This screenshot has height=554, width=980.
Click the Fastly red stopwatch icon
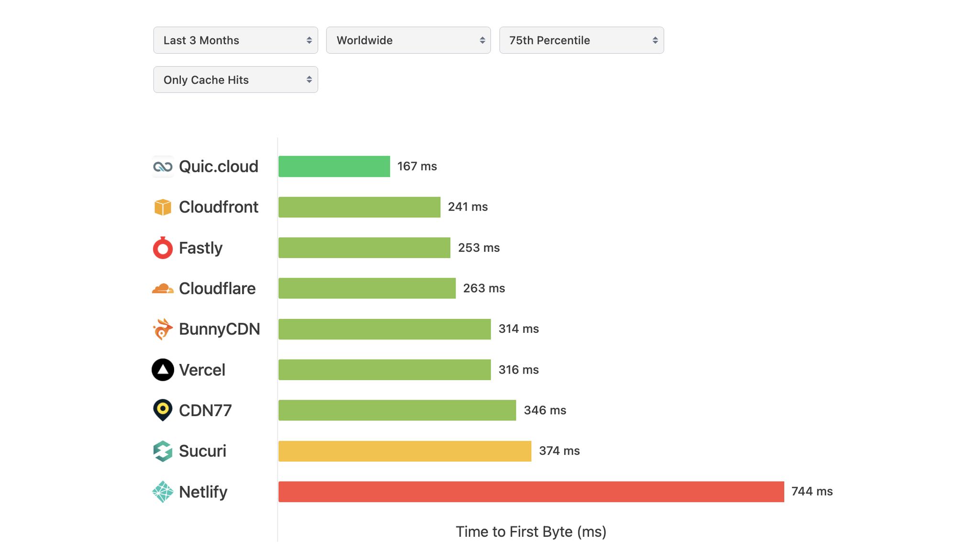tap(163, 248)
